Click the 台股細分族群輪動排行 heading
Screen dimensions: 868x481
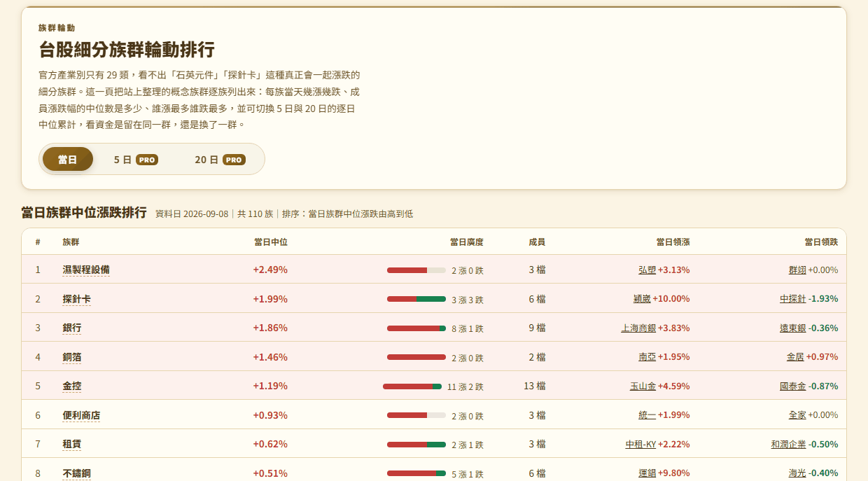[x=127, y=50]
